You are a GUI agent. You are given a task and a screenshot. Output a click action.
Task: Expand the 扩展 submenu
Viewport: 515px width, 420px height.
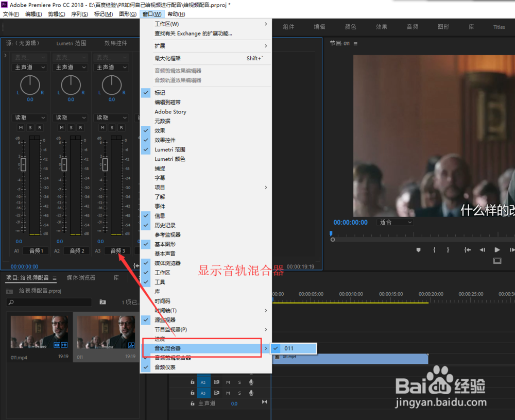tap(206, 46)
